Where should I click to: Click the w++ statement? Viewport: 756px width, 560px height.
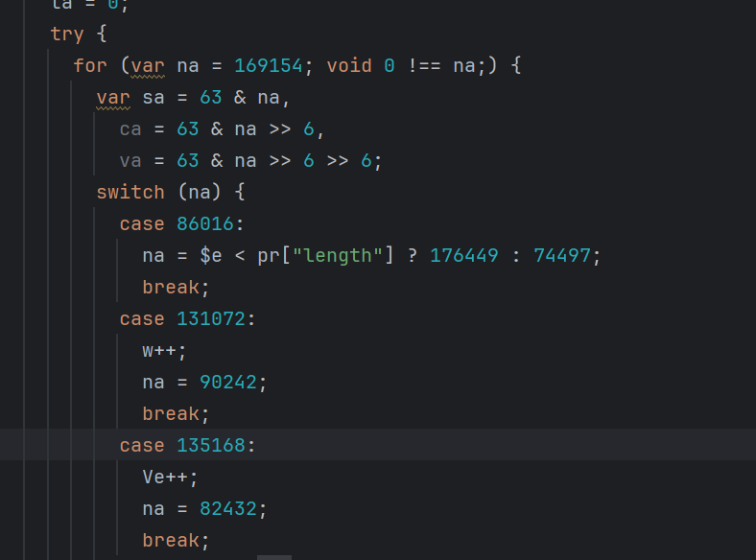pyautogui.click(x=159, y=350)
